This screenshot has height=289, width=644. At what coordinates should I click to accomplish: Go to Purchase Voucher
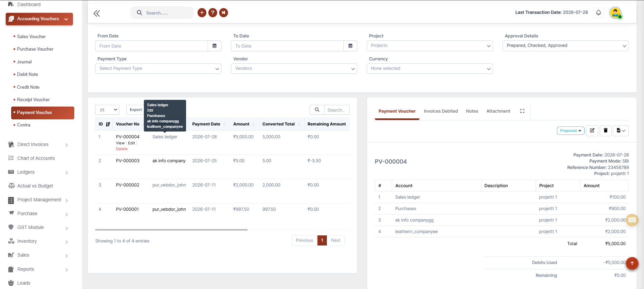pos(35,49)
